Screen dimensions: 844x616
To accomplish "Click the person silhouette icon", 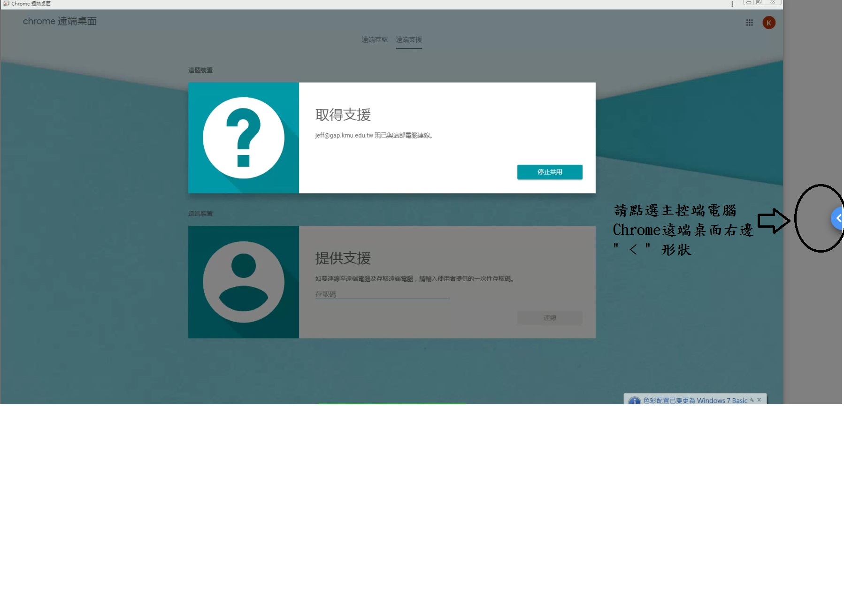I will pos(244,282).
